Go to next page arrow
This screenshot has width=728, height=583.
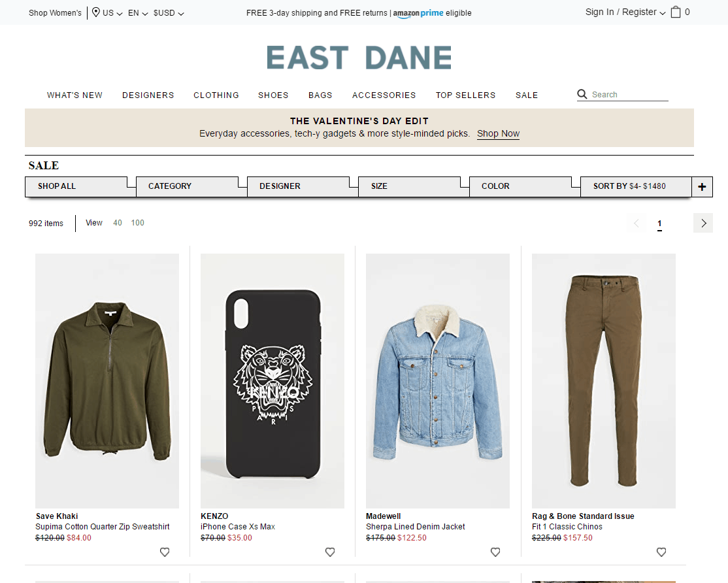(x=703, y=224)
